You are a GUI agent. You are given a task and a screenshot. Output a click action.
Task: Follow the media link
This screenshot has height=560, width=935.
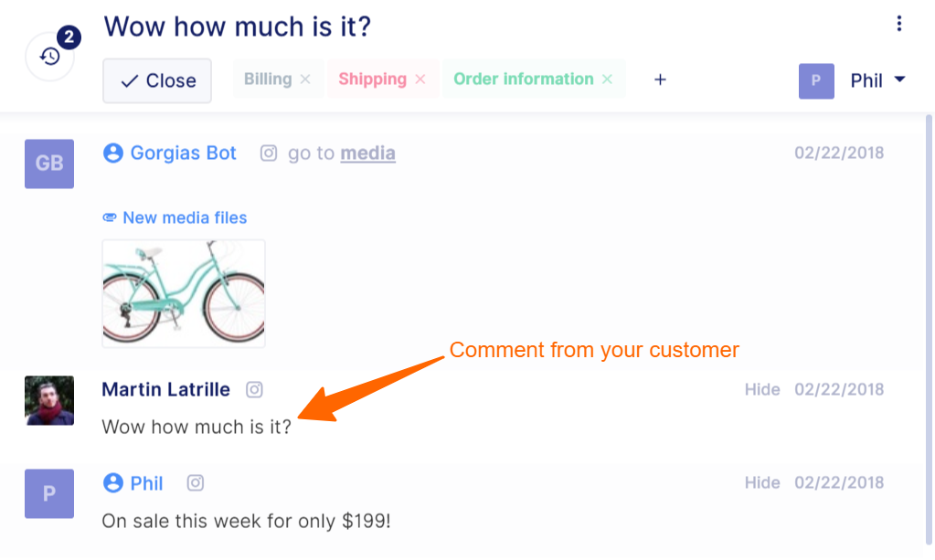368,153
